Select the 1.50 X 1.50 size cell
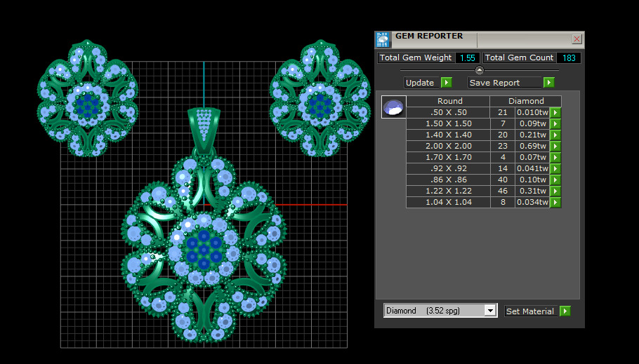The height and width of the screenshot is (364, 639). coord(448,123)
